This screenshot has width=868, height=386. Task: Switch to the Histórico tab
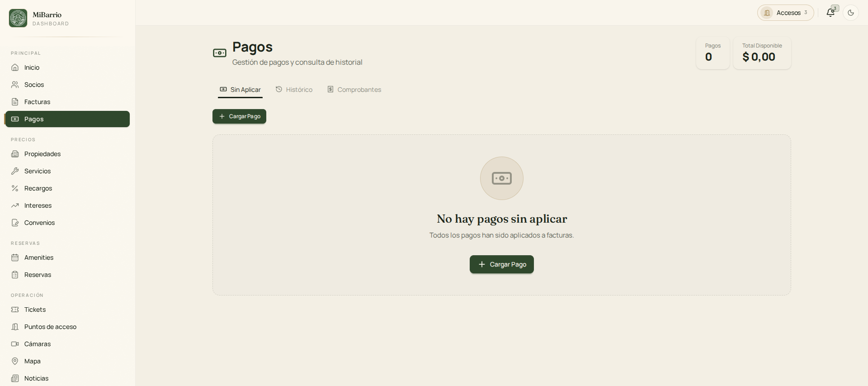coord(294,90)
